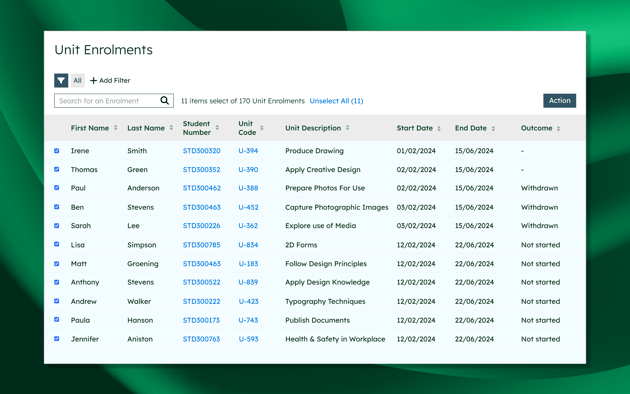Open unit code U-390

(x=248, y=169)
